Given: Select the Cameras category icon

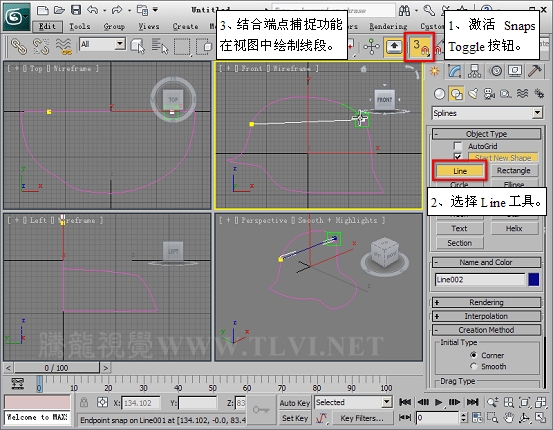Looking at the screenshot, I should click(489, 94).
